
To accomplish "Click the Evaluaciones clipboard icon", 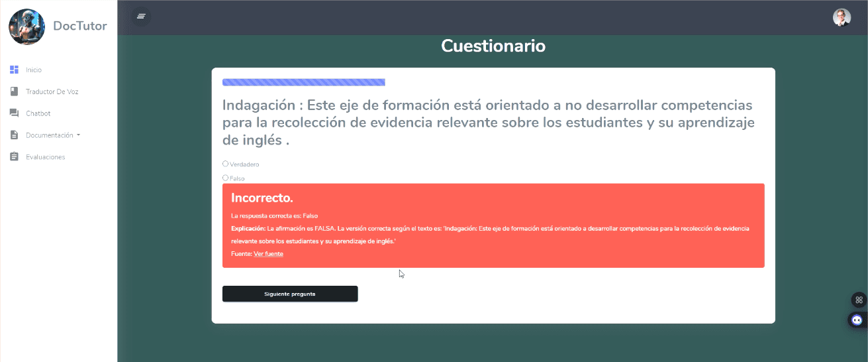I will click(15, 157).
